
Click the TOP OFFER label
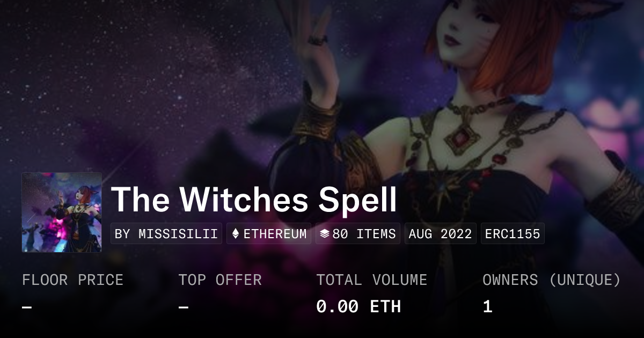220,280
